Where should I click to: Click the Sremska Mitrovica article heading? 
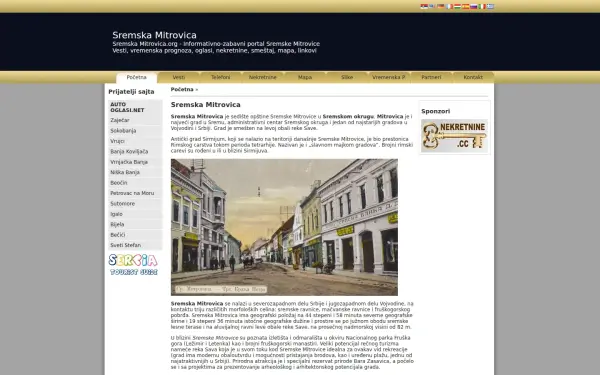coord(205,104)
